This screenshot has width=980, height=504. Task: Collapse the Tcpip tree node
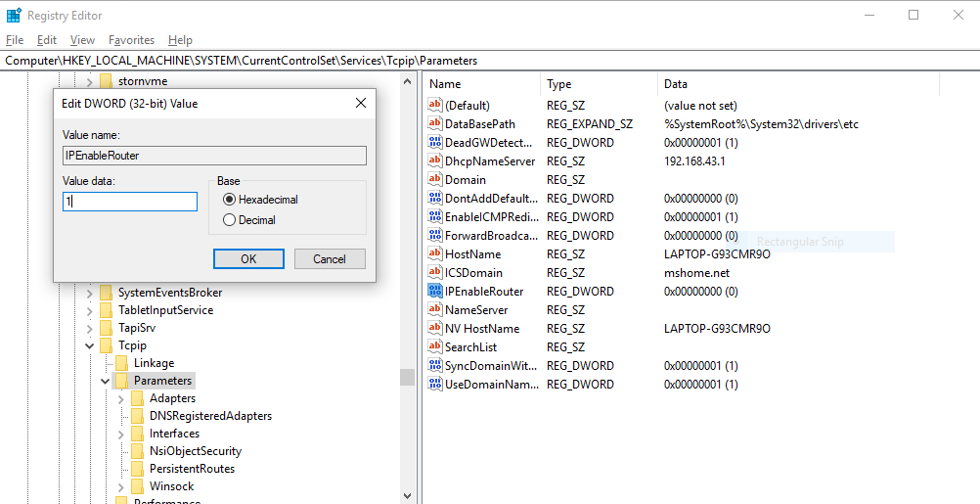click(x=89, y=345)
